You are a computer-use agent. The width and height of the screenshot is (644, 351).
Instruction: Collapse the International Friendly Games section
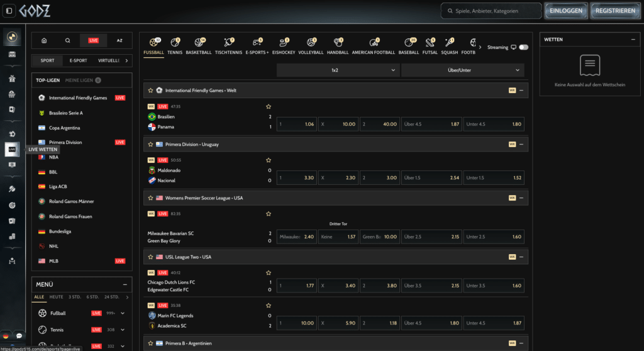(521, 91)
